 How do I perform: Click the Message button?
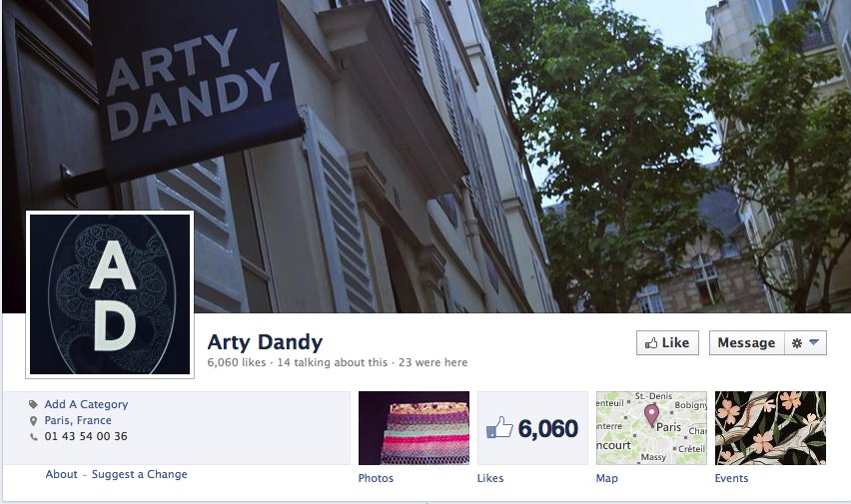tap(746, 343)
